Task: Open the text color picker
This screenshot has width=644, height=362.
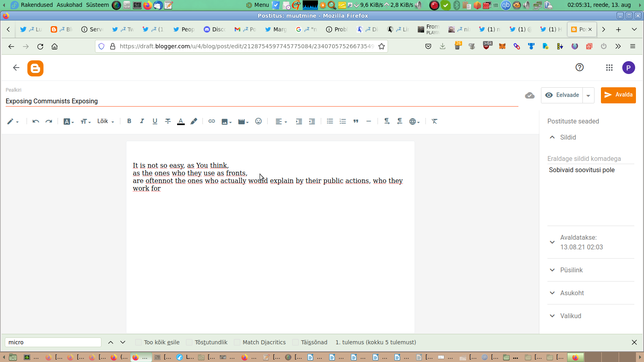Action: (181, 121)
